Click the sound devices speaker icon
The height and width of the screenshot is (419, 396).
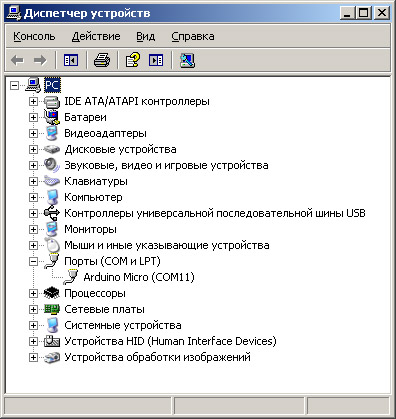pos(52,165)
